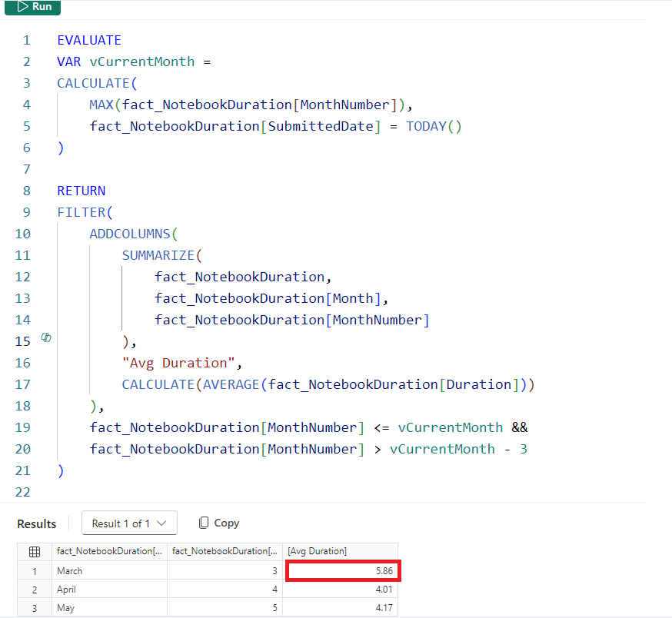
Task: Click the table grid icon in results header
Action: (34, 551)
